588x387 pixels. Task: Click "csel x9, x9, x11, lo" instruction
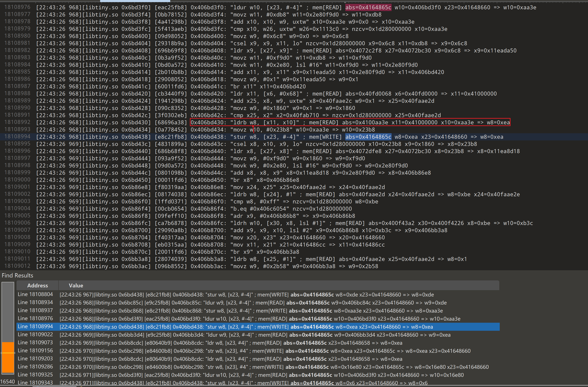(x=266, y=44)
